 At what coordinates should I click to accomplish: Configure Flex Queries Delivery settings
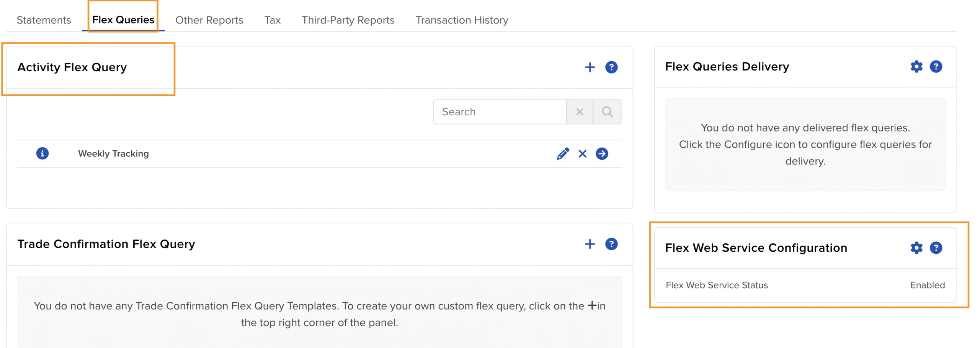[x=916, y=67]
